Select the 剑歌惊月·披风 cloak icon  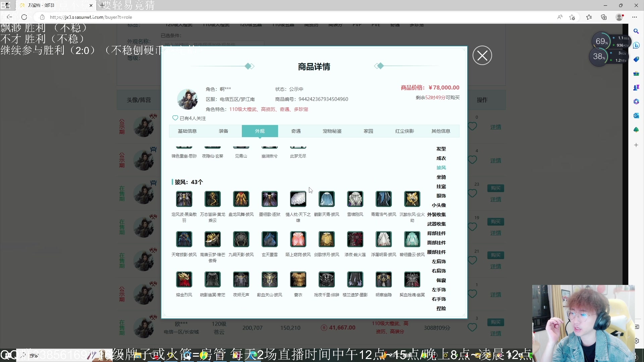(327, 239)
